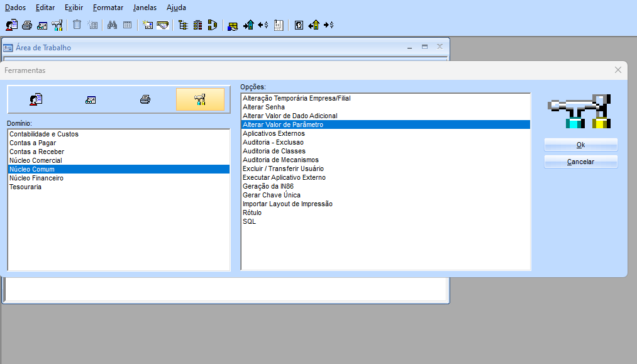Click the tree hierarchy view icon

point(183,25)
